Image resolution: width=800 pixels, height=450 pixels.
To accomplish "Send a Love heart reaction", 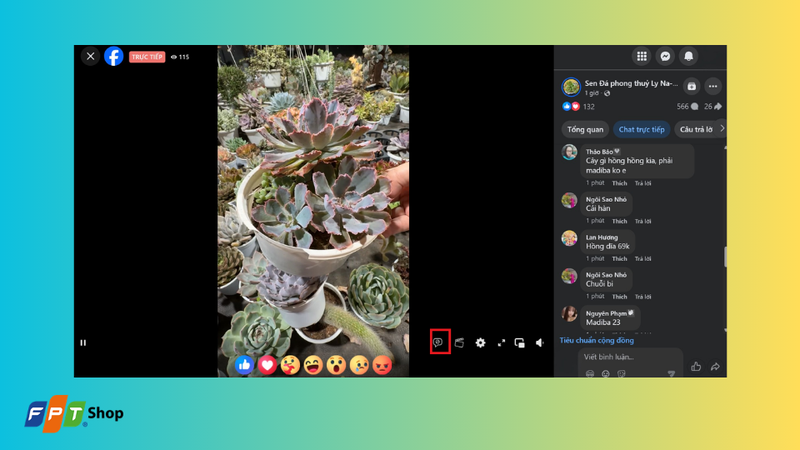I will (267, 365).
